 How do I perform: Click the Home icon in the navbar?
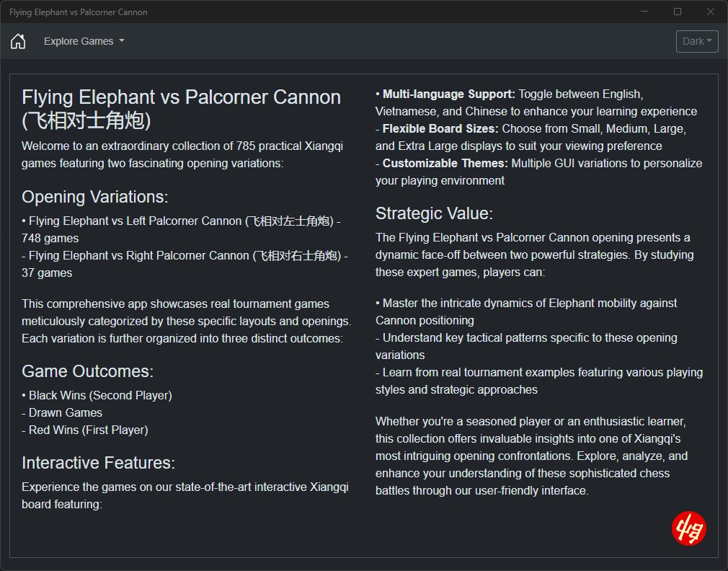pyautogui.click(x=18, y=41)
